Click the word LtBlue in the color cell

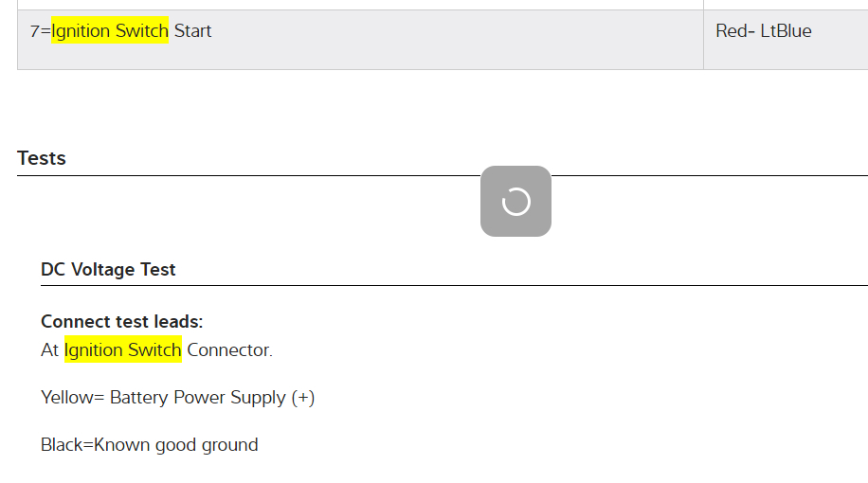[787, 31]
